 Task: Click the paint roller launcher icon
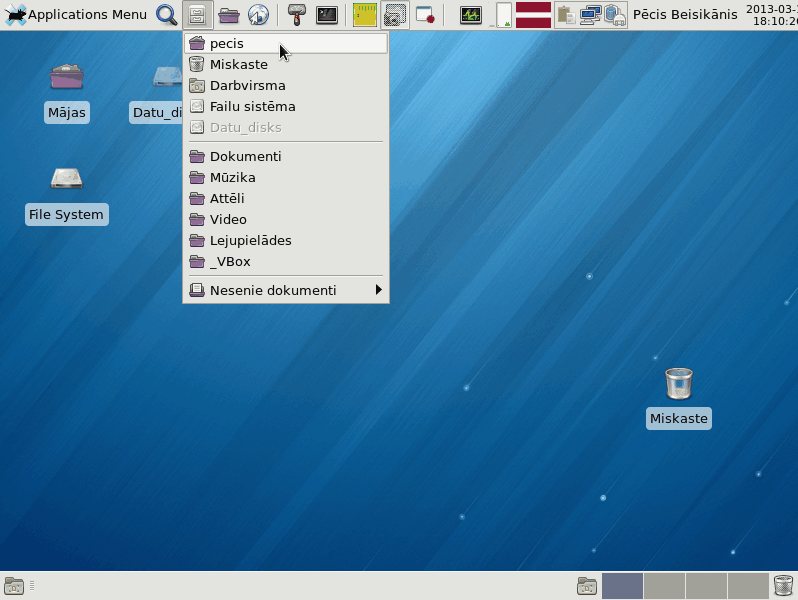297,15
